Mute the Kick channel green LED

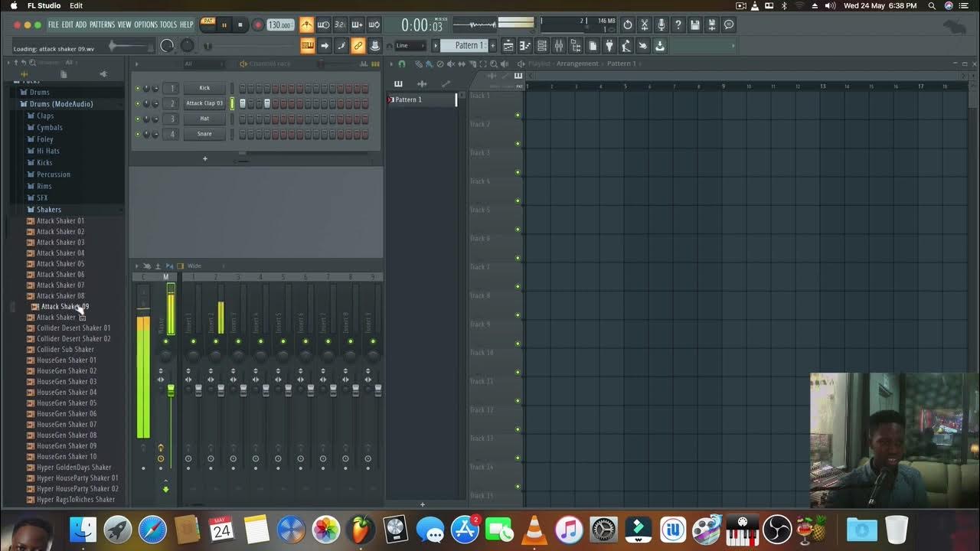[x=138, y=88]
